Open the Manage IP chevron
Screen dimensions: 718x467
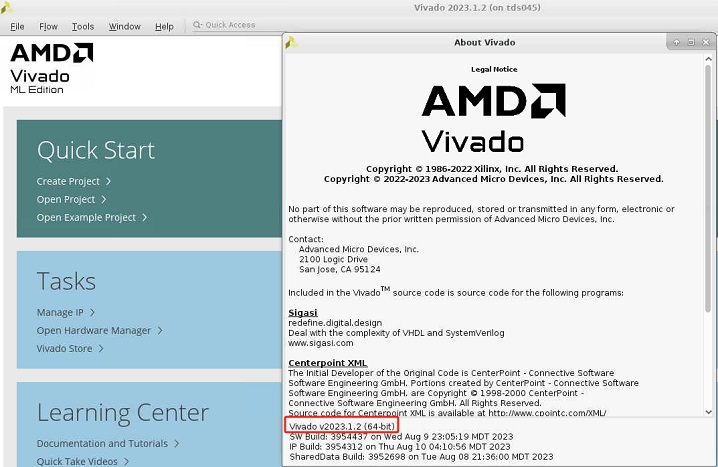click(x=93, y=312)
